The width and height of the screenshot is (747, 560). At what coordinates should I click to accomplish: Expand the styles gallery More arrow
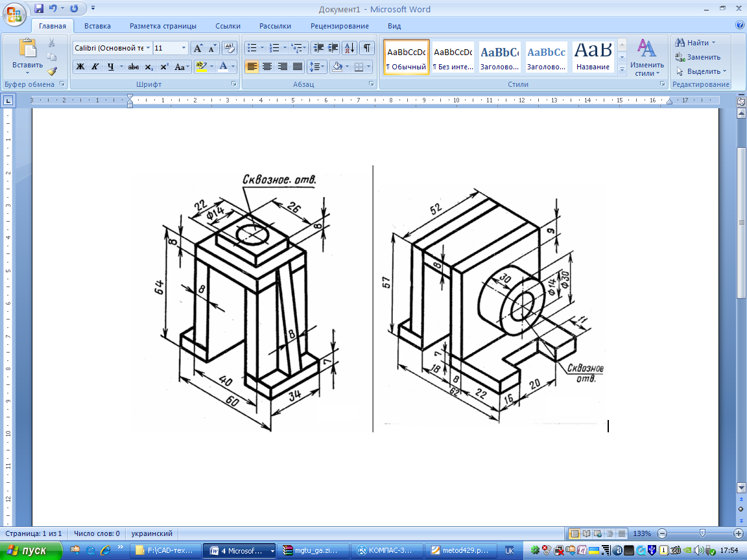[x=622, y=69]
